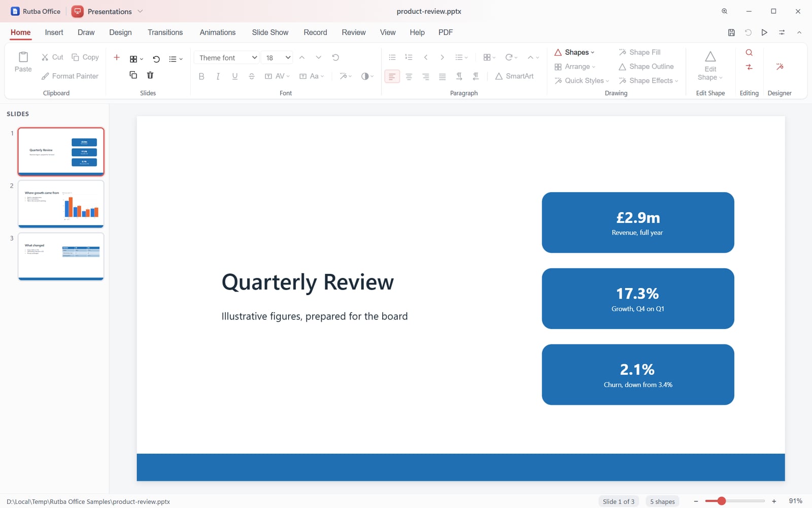The width and height of the screenshot is (812, 508).
Task: Expand the Shapes dropdown
Action: (x=574, y=52)
